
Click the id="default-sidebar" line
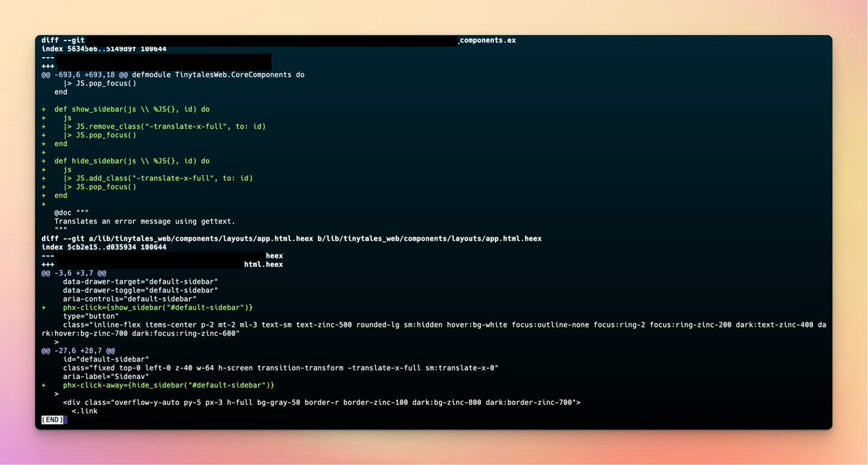[x=106, y=359]
